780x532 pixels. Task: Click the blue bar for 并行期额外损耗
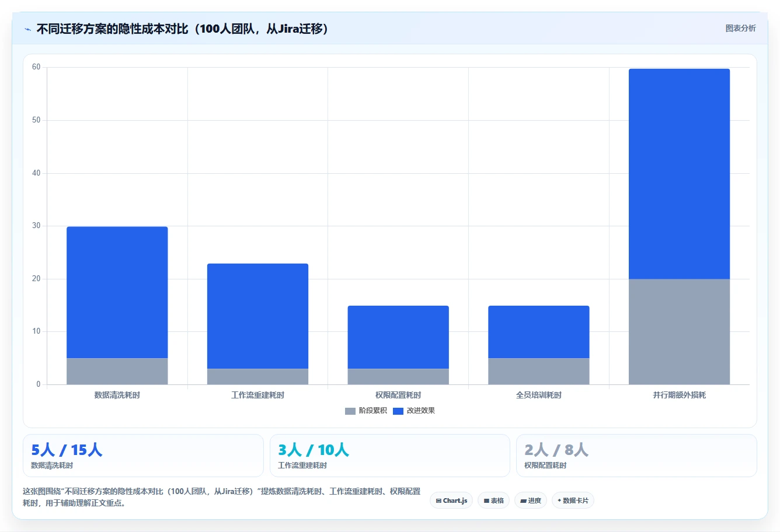click(x=679, y=174)
